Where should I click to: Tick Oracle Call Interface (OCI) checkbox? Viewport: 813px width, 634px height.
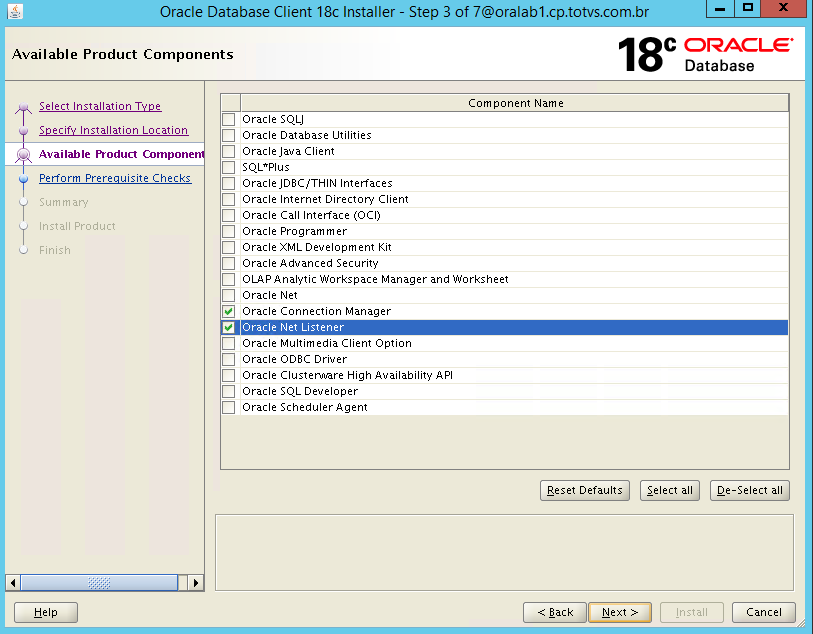tap(229, 215)
